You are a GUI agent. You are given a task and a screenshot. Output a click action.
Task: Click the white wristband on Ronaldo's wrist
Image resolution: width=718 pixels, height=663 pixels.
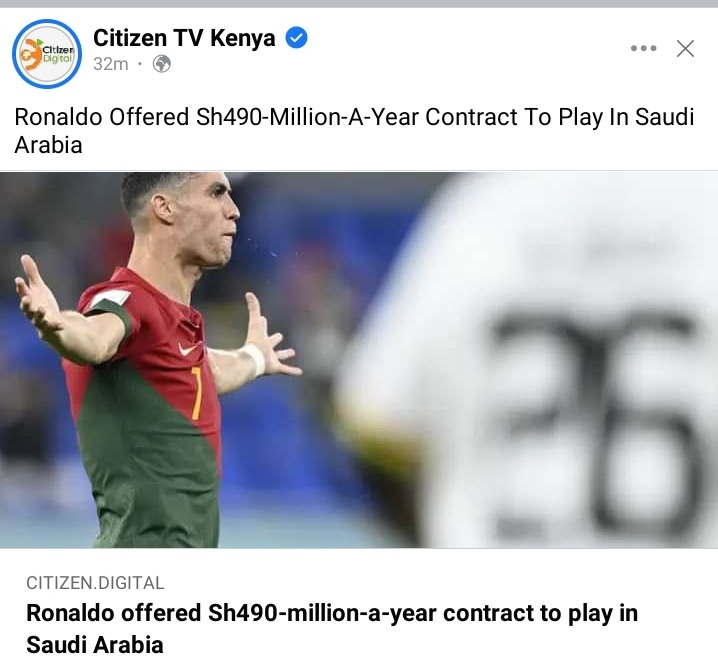coord(253,359)
